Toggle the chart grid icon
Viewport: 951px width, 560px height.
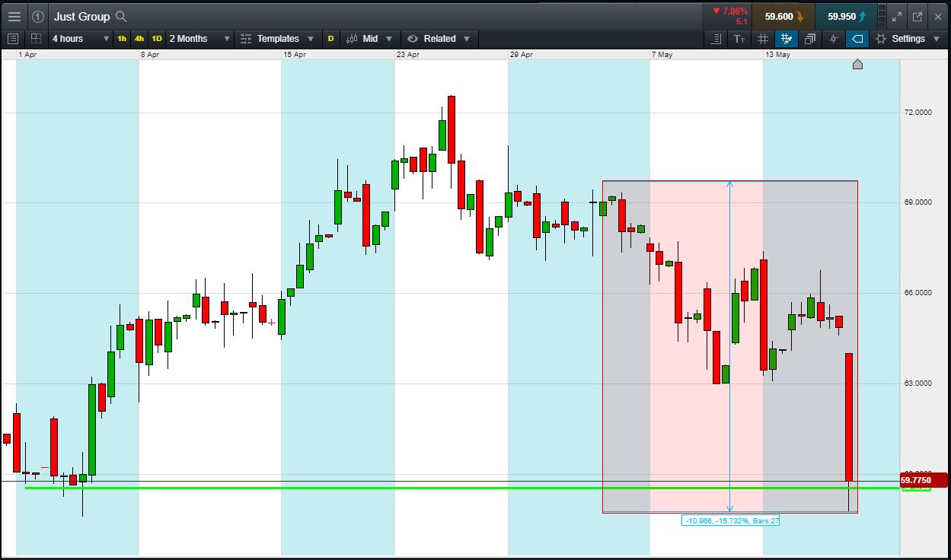click(763, 39)
